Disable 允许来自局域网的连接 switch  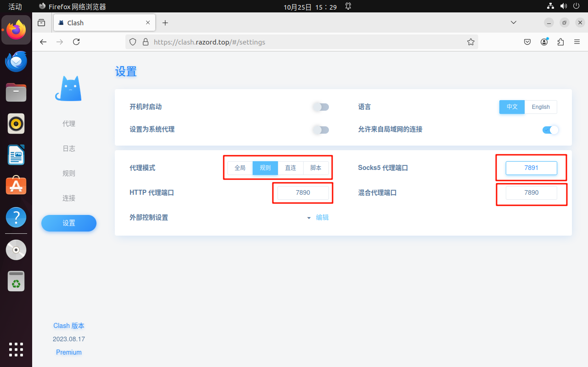coord(550,130)
